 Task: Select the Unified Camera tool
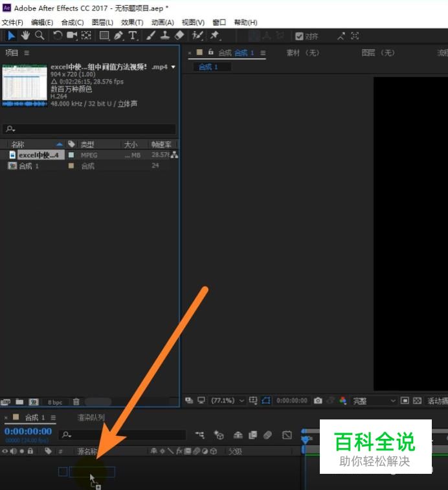[x=72, y=36]
